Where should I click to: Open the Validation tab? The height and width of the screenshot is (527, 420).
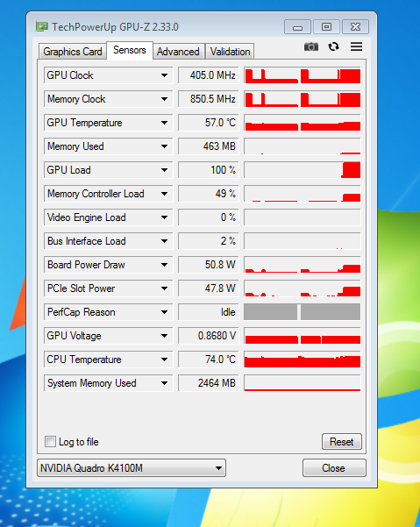click(x=230, y=52)
